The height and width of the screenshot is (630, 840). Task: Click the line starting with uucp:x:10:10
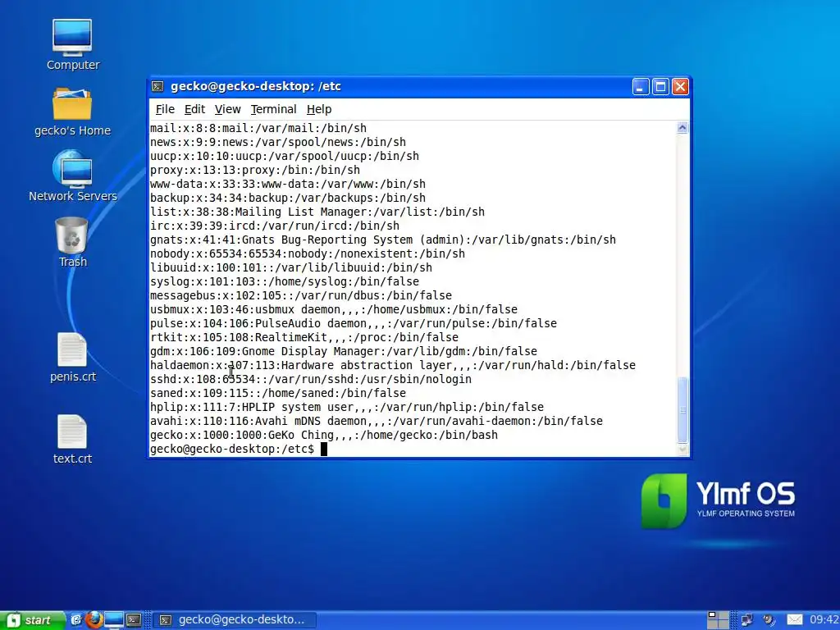tap(285, 156)
